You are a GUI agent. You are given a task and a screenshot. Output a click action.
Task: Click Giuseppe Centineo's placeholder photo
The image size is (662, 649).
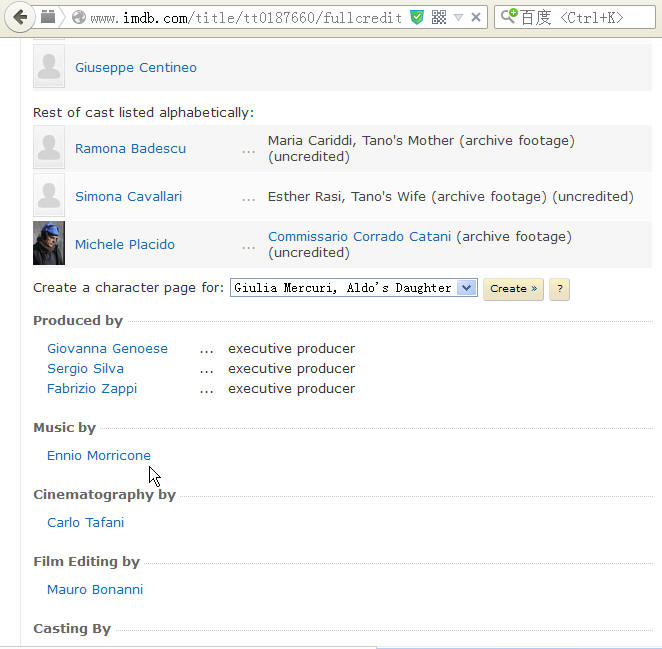point(49,66)
